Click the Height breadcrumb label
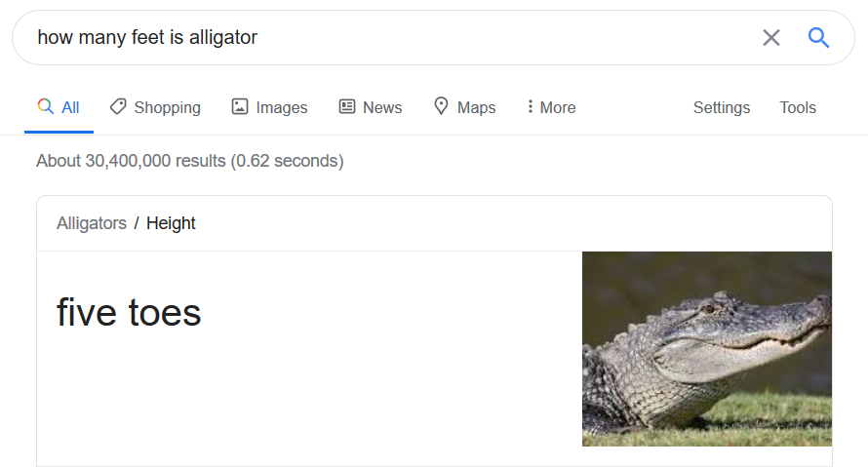 [x=171, y=223]
